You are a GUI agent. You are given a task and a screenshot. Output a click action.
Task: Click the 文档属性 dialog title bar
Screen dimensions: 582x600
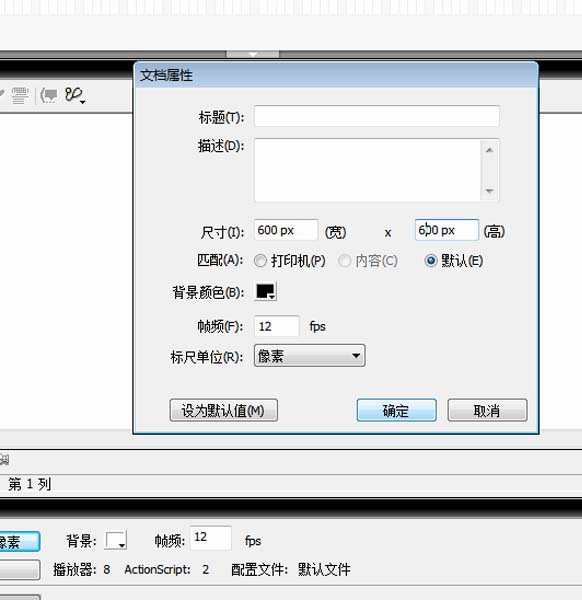[336, 75]
